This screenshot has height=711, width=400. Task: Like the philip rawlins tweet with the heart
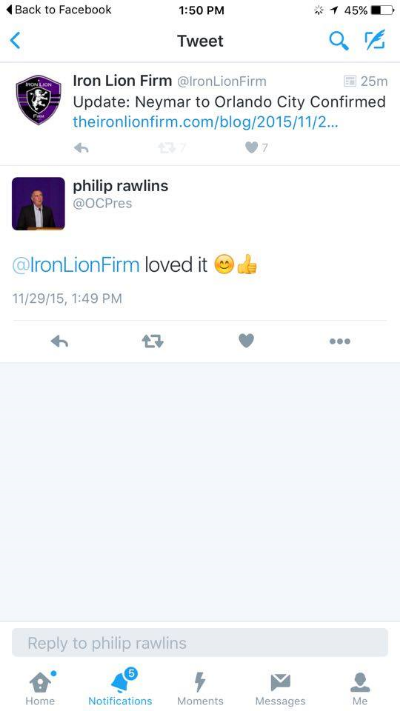(x=246, y=341)
